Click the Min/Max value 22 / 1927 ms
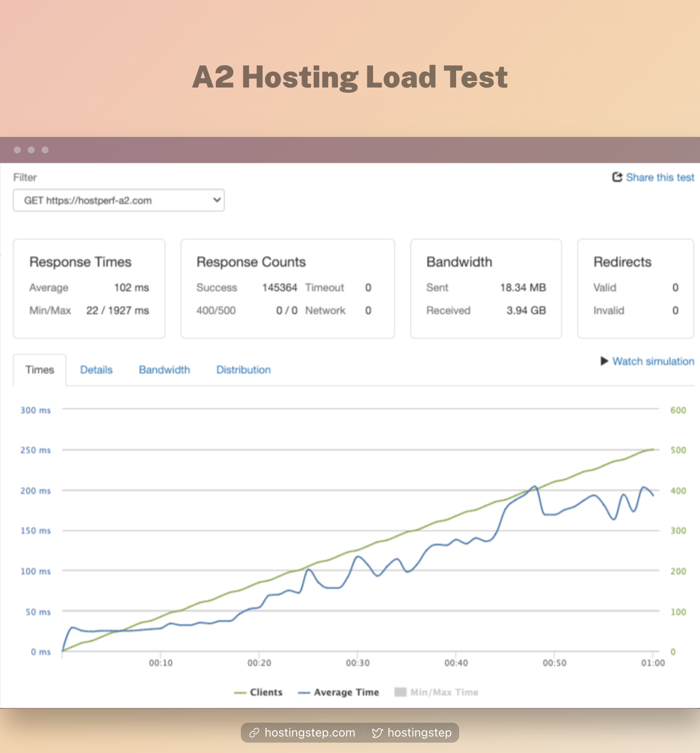 117,311
